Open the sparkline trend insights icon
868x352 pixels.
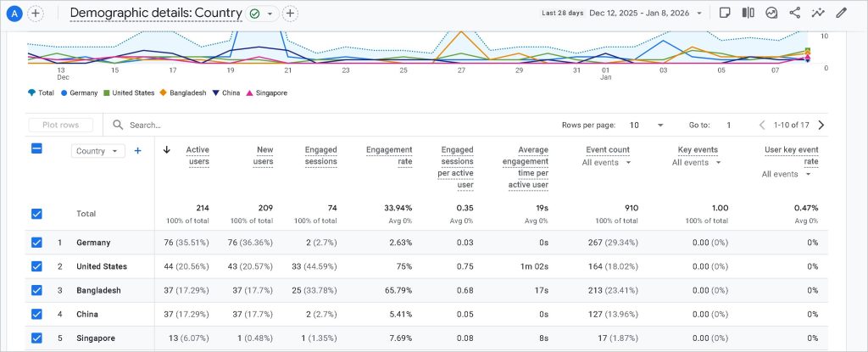[x=818, y=13]
